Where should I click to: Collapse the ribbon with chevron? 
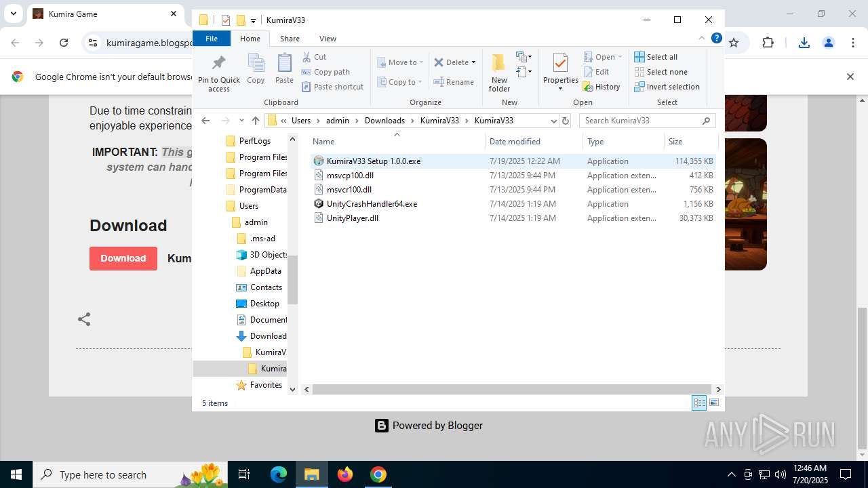point(702,39)
